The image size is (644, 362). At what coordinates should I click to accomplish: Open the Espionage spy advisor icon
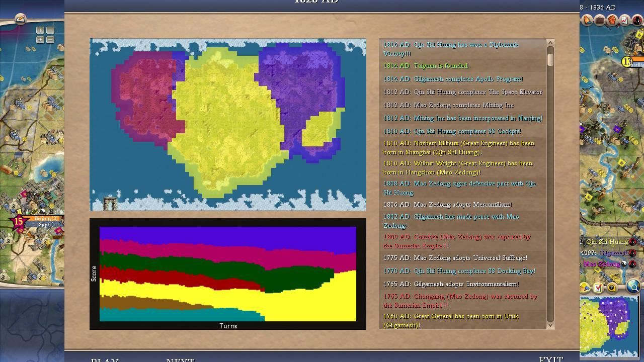click(x=636, y=20)
